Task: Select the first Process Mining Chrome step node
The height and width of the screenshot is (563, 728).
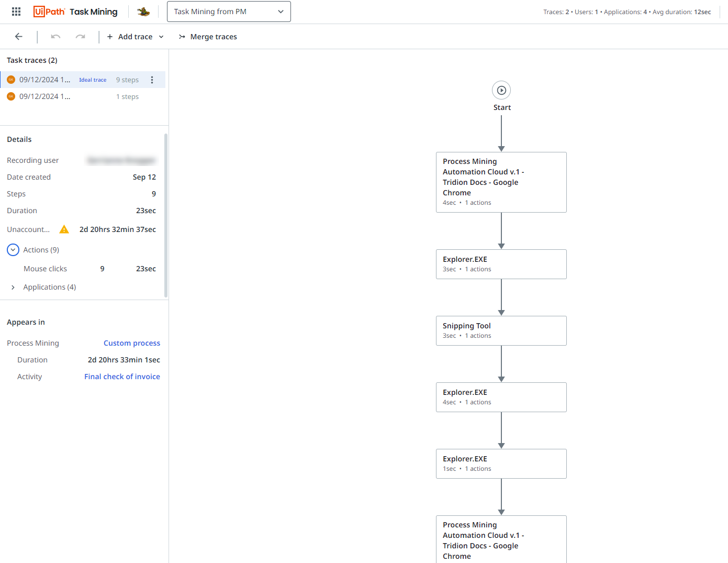Action: (x=501, y=182)
